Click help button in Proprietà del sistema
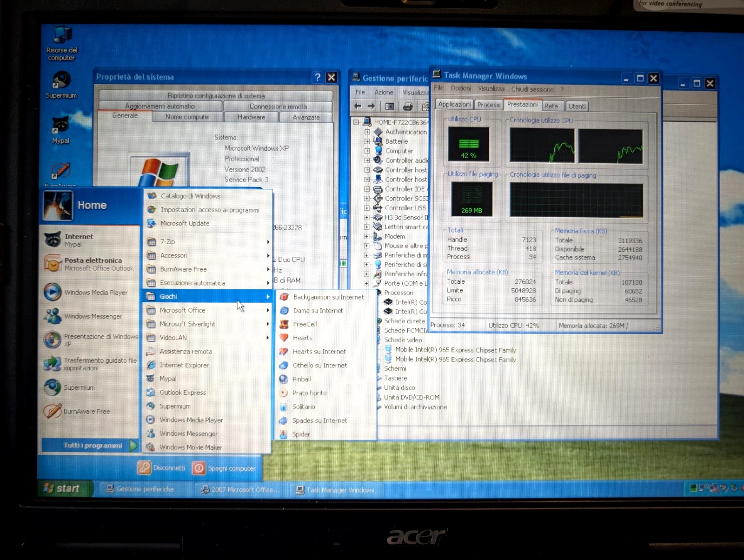 (318, 78)
